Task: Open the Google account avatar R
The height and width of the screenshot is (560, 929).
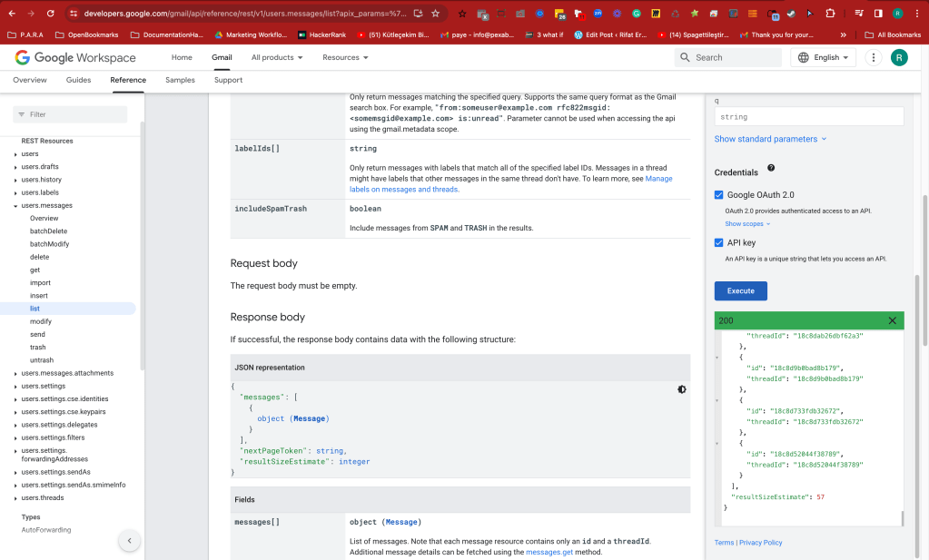Action: coord(899,57)
